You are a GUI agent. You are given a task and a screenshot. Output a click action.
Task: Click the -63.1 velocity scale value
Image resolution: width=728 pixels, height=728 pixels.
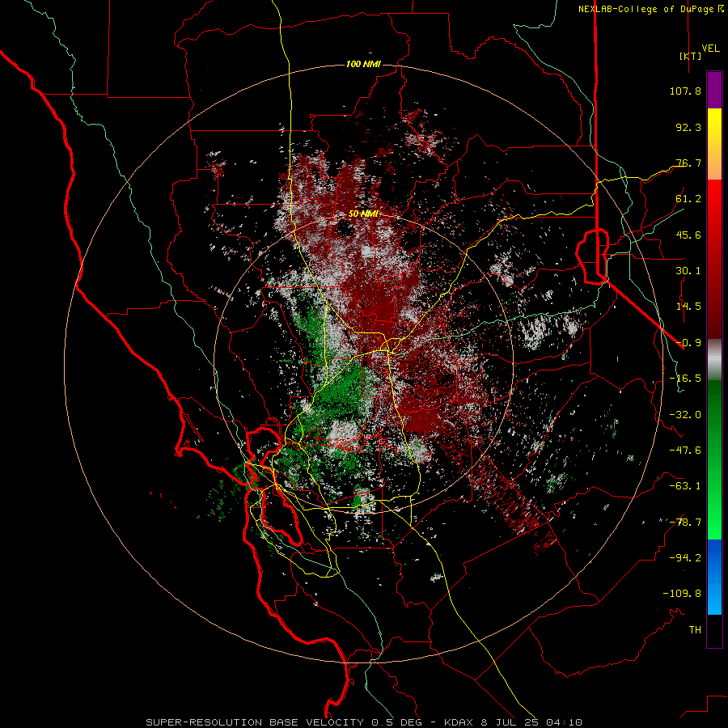tap(685, 486)
